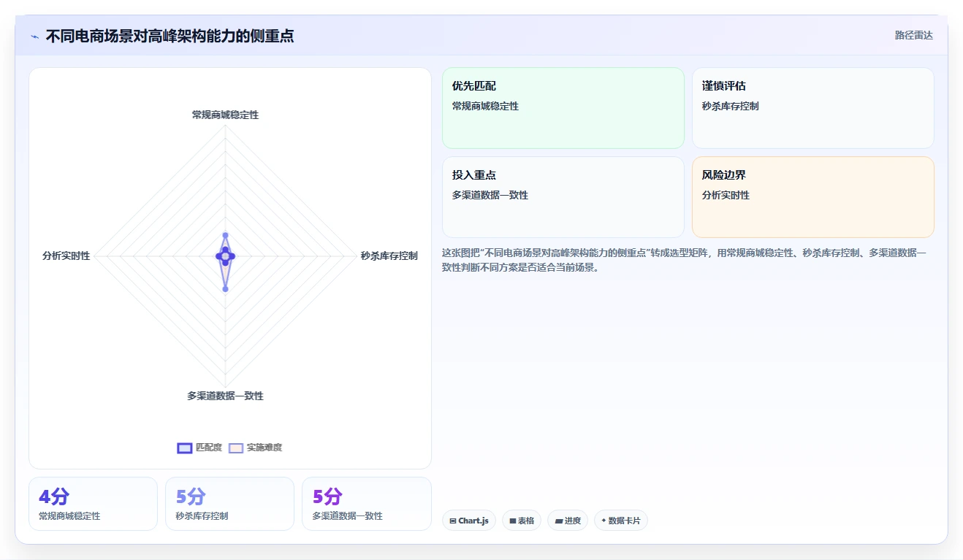Select the 优先匹配 card
Viewport: 963px width, 560px height.
coord(563,108)
